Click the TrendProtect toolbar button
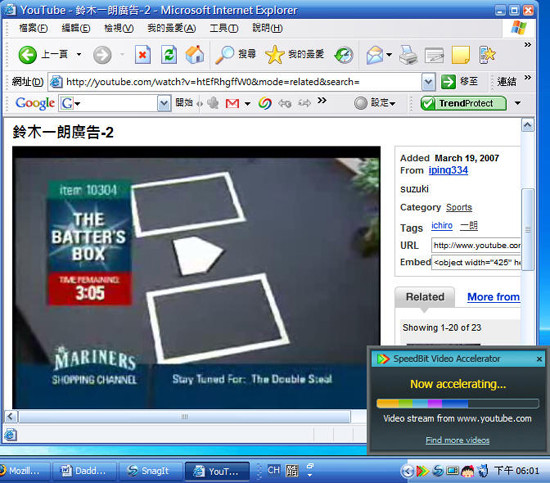The width and height of the screenshot is (550, 483). [x=463, y=103]
